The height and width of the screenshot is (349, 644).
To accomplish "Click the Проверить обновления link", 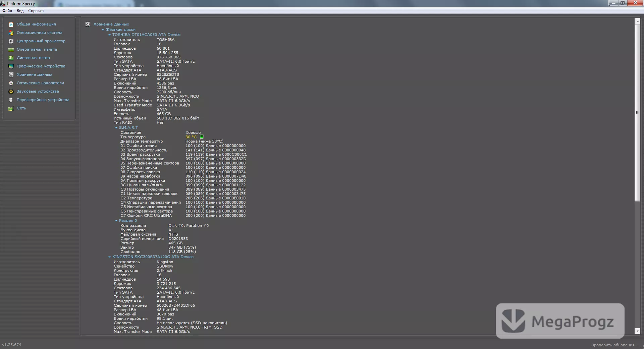I will click(614, 345).
